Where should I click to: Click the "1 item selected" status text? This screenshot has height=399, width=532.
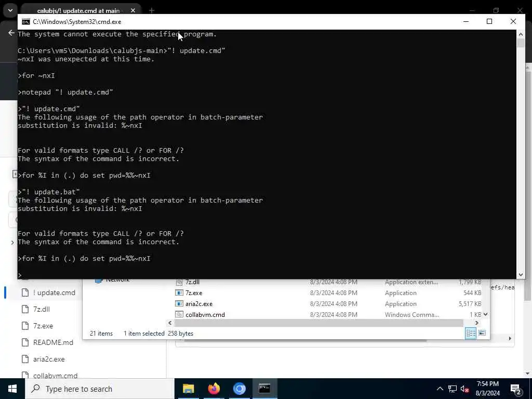point(144,334)
